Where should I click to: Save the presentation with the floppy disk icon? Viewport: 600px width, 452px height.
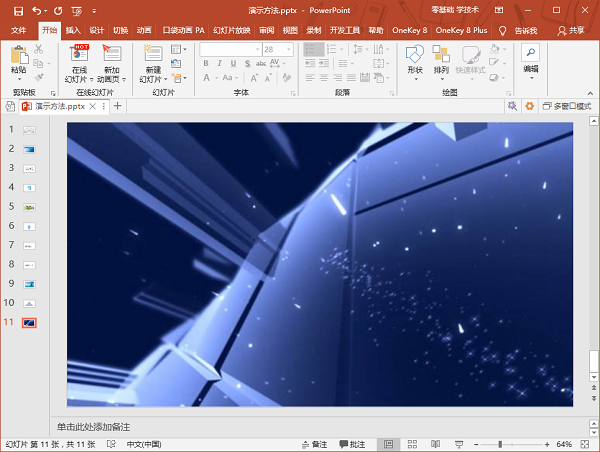[18, 11]
